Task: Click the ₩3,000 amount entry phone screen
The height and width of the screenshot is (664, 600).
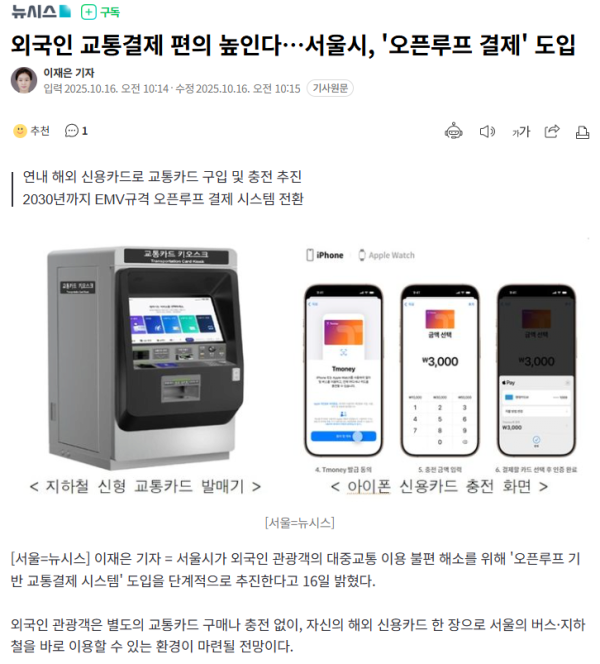Action: click(440, 371)
